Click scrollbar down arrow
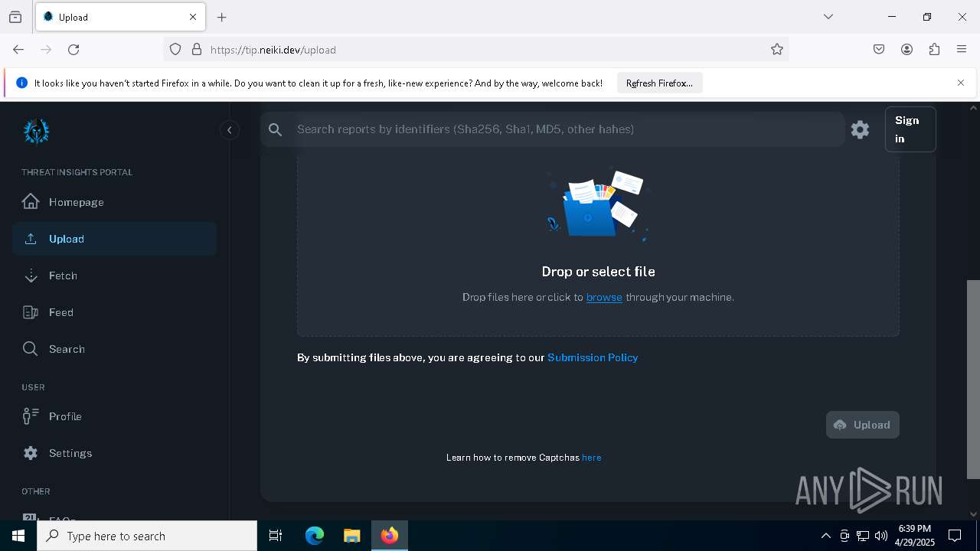 pos(973,514)
